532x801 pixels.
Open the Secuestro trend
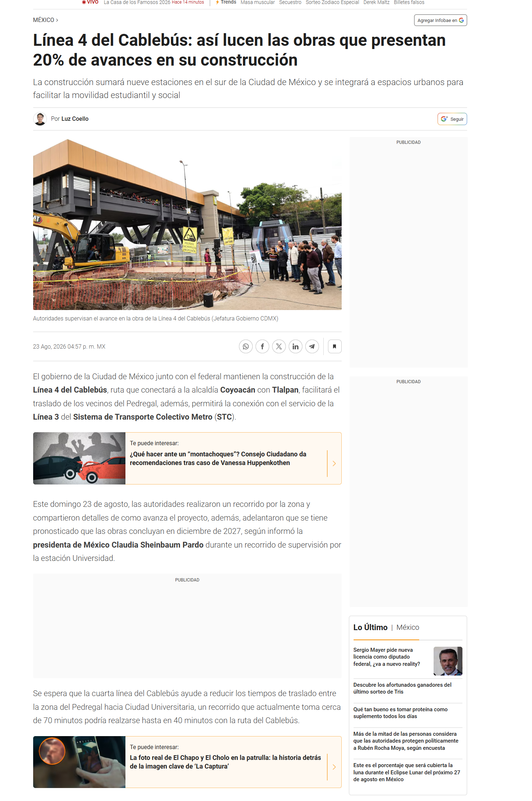(290, 2)
